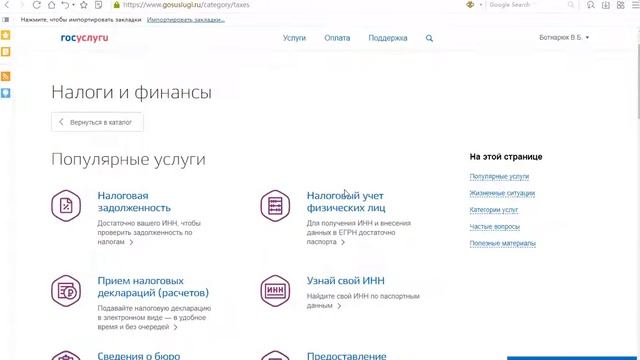Open the browser home page icon

(51, 5)
